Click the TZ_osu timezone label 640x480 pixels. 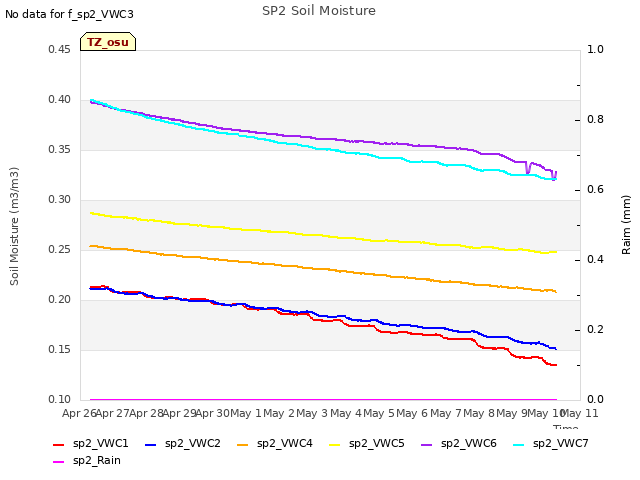(x=108, y=42)
